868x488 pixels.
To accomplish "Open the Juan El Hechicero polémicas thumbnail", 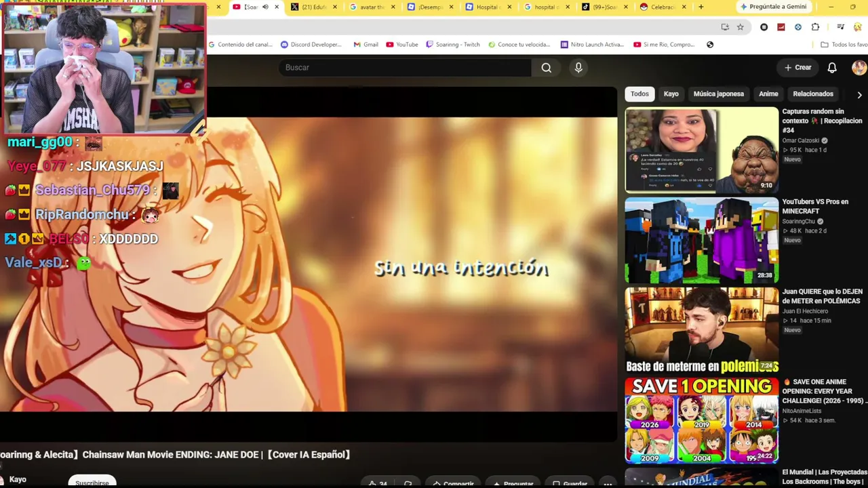I will click(702, 330).
